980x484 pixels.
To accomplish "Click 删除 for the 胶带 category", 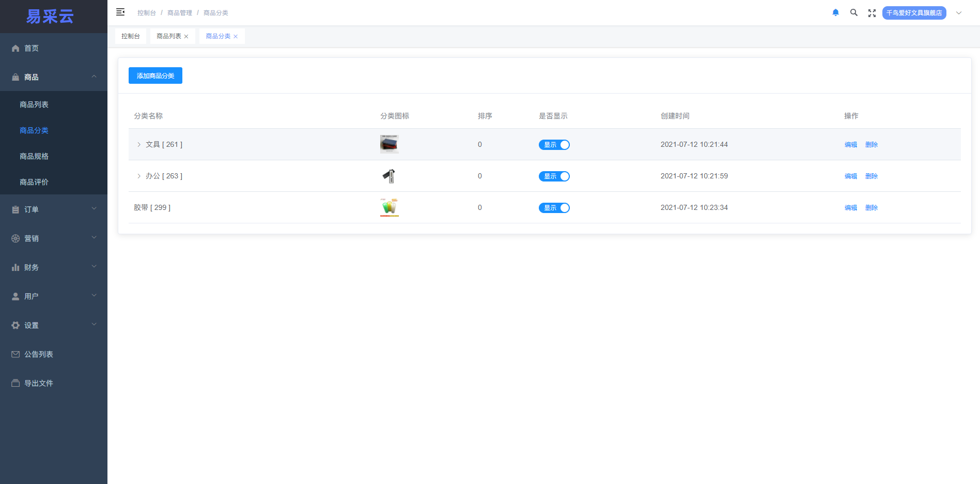I will (x=872, y=208).
